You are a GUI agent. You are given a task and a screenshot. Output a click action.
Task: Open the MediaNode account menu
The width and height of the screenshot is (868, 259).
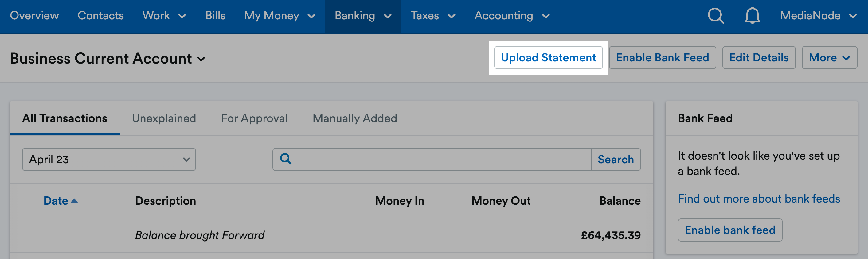(x=819, y=16)
